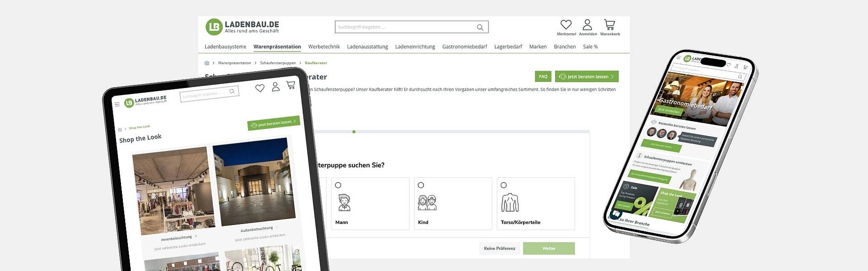
Task: Click the home icon in desktop breadcrumb
Action: click(x=206, y=63)
